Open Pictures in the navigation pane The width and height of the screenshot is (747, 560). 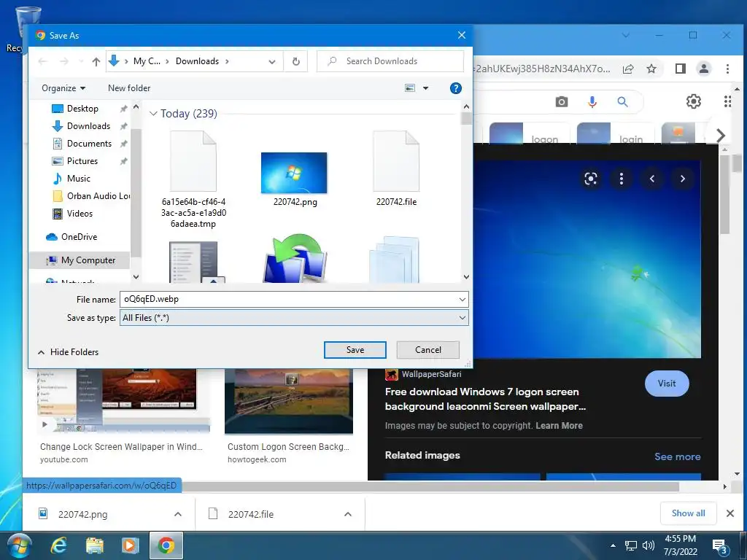coord(82,161)
